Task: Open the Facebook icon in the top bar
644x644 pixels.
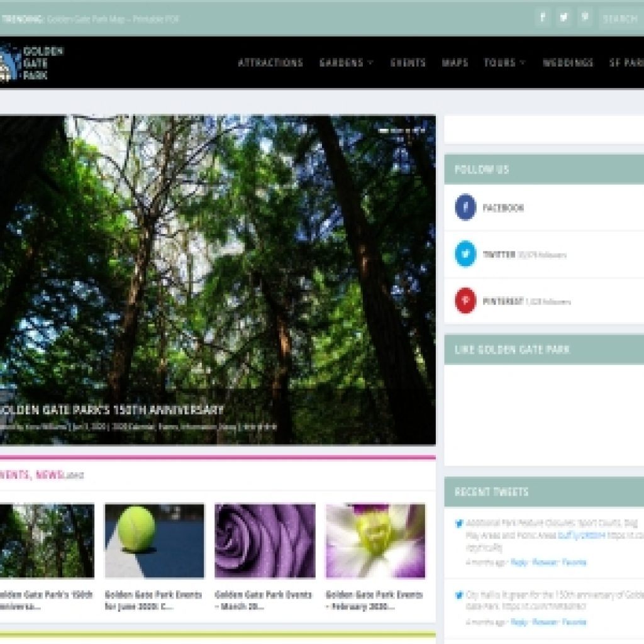Action: (543, 18)
